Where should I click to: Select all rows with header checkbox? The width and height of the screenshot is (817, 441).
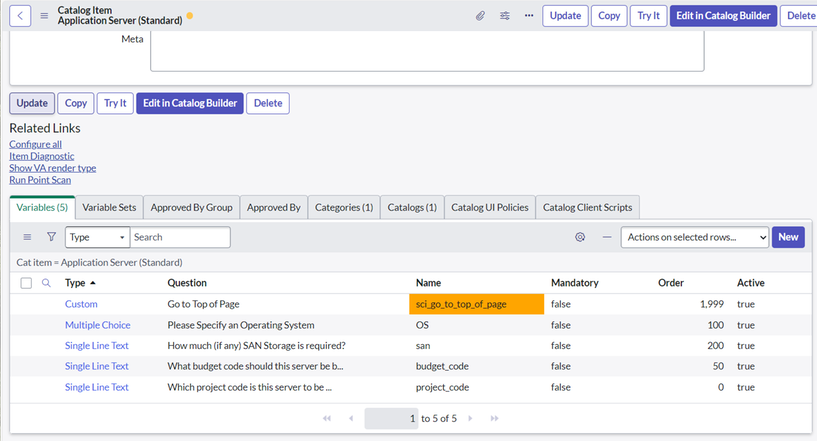[x=26, y=283]
